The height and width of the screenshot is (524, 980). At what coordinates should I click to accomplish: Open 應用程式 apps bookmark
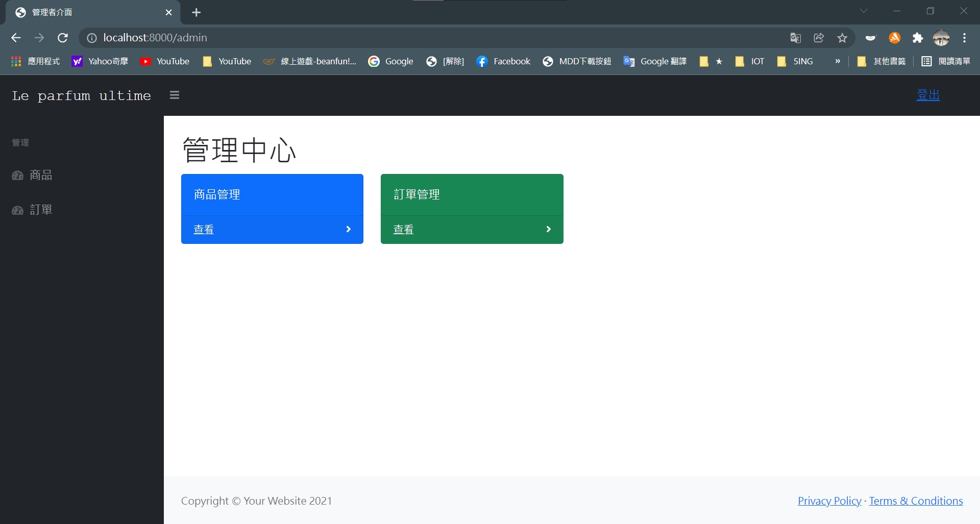36,61
